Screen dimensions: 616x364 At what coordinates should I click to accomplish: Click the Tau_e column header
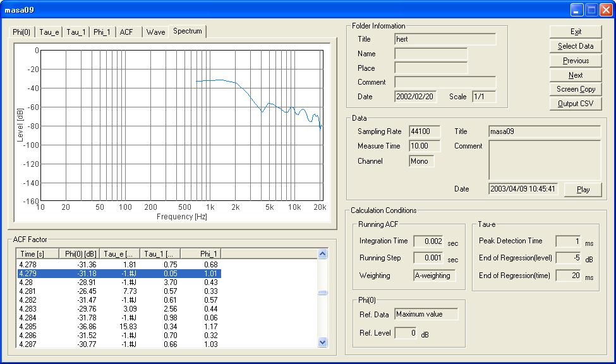pos(119,254)
